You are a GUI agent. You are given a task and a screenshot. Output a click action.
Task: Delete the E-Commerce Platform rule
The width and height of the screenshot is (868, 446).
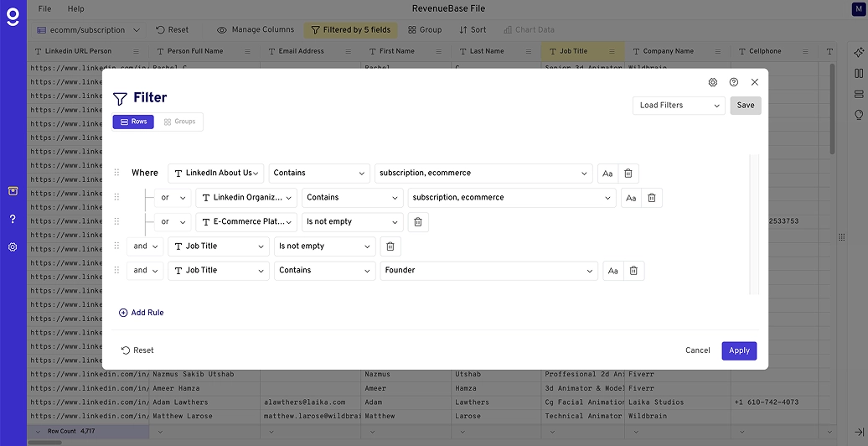tap(418, 221)
